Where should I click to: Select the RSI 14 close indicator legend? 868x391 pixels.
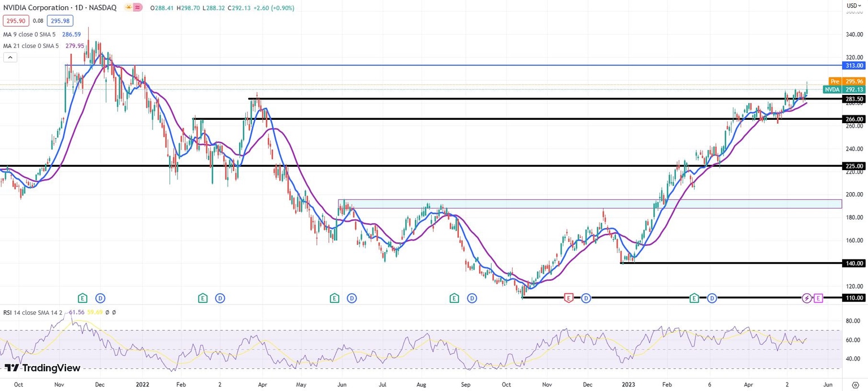[x=33, y=312]
